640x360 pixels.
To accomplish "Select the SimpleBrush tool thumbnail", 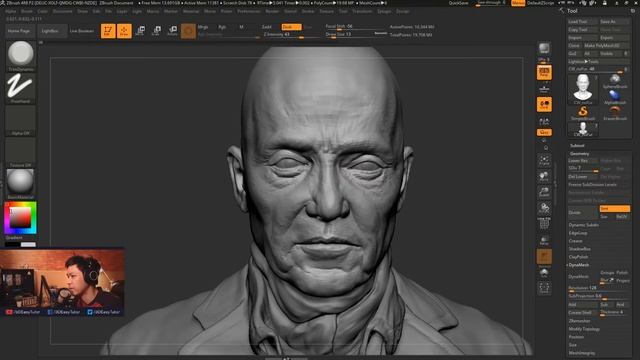I will tap(583, 113).
